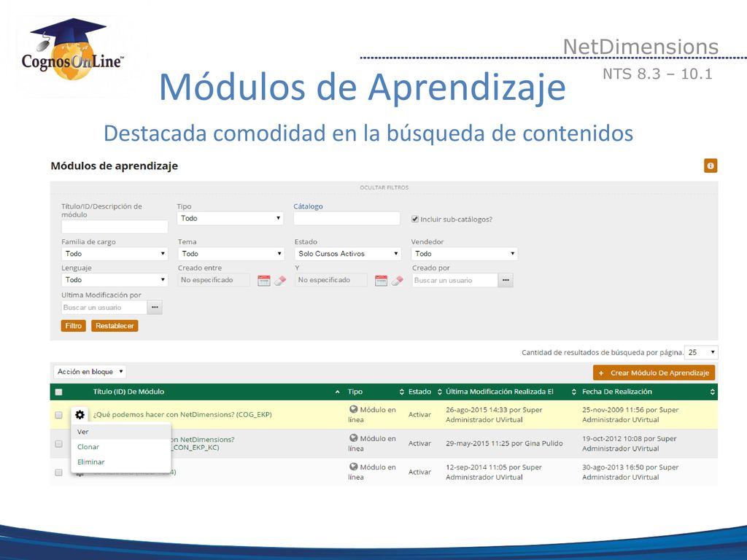This screenshot has height=560, width=747.
Task: Sort by Fecha De Realización arrows
Action: point(712,392)
